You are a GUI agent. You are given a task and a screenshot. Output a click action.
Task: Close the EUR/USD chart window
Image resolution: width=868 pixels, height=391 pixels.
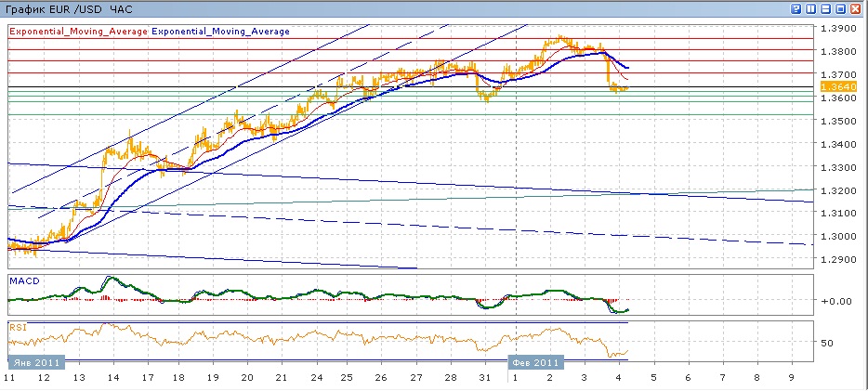click(856, 9)
